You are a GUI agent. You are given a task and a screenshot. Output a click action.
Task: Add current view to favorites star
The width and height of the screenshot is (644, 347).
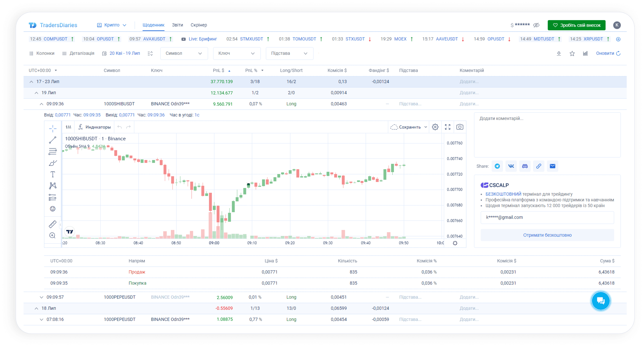tap(572, 53)
